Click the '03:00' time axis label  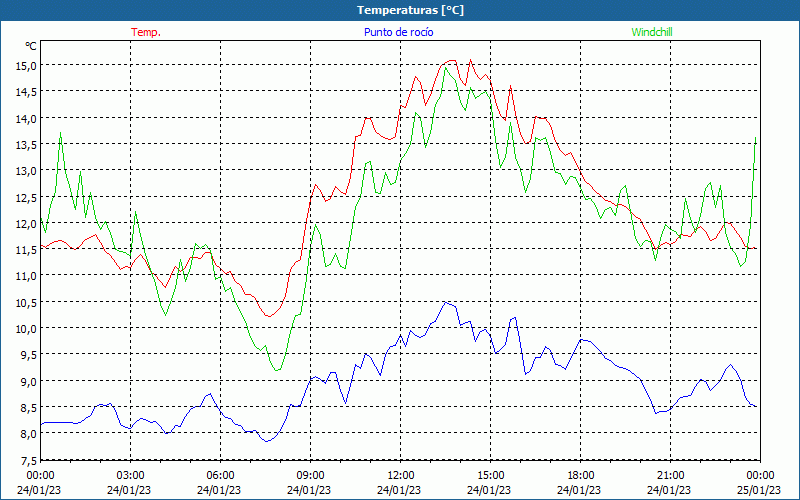pos(130,476)
